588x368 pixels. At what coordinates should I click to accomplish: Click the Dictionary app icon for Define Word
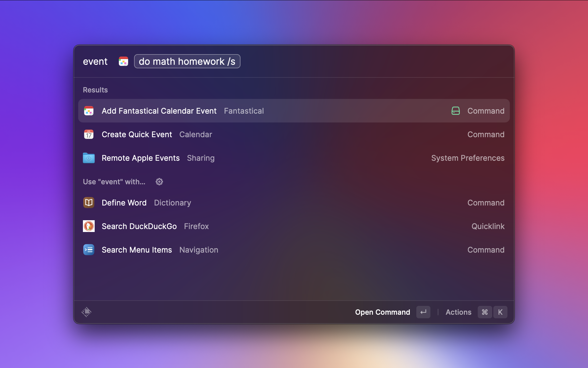pos(89,203)
